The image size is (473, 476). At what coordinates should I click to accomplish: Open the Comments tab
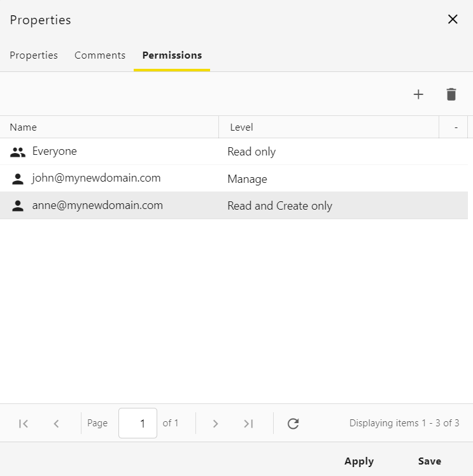tap(100, 55)
